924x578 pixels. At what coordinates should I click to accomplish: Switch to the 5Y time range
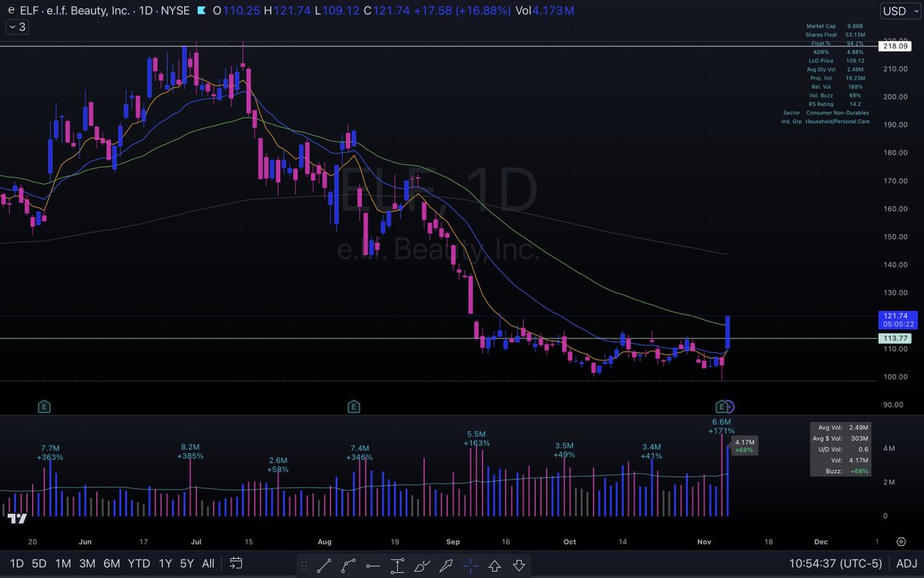tap(187, 563)
